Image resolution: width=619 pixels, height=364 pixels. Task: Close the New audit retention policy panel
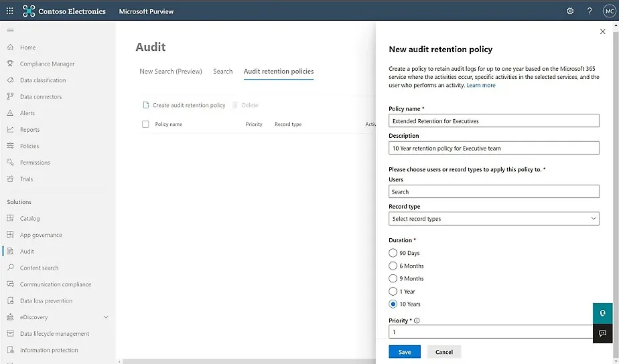tap(602, 31)
